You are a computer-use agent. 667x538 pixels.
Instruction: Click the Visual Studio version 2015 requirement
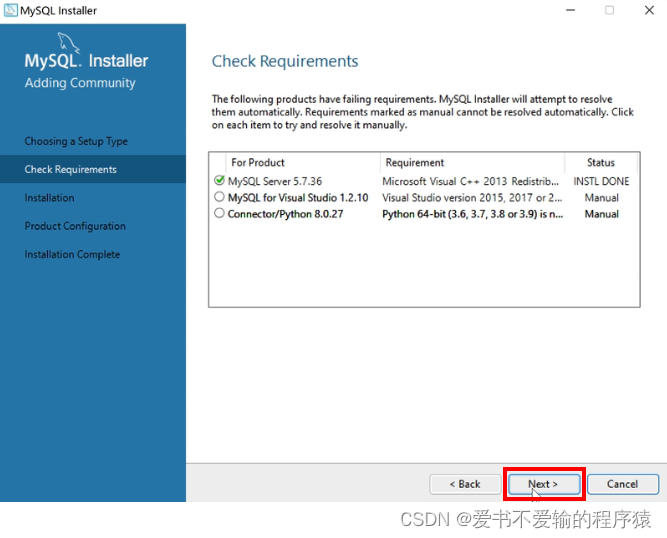pyautogui.click(x=472, y=198)
